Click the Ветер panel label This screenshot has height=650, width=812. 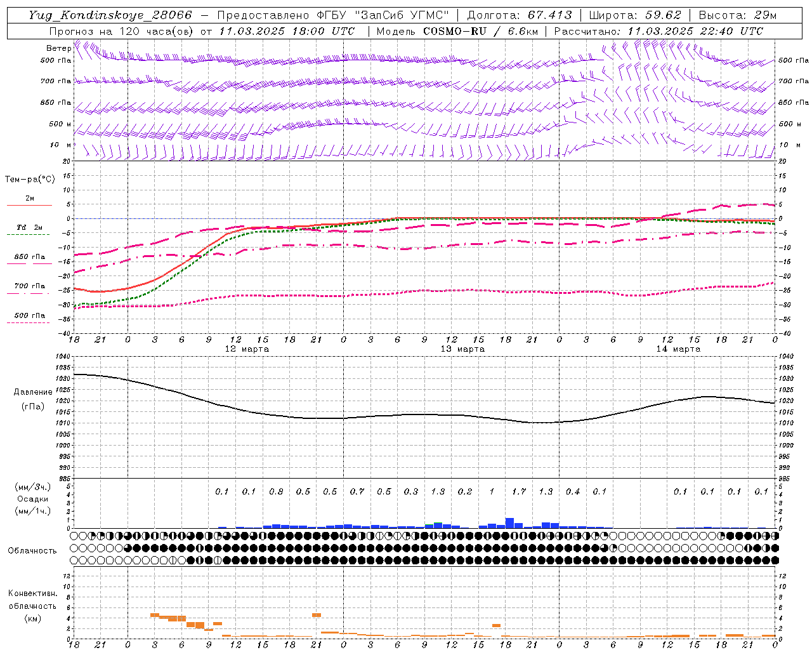(58, 48)
